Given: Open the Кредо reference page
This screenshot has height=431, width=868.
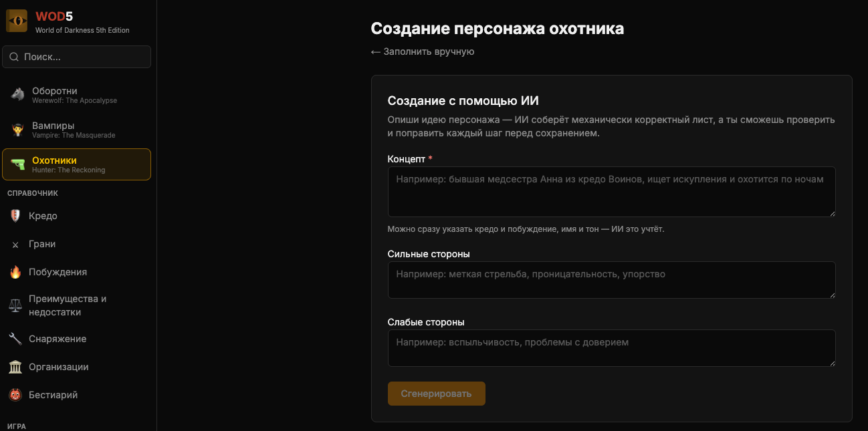Looking at the screenshot, I should coord(77,216).
